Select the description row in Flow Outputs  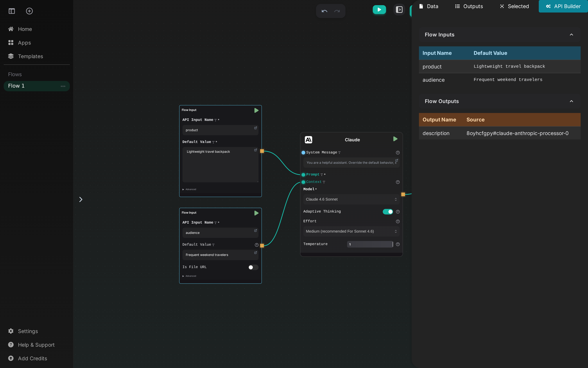point(500,133)
